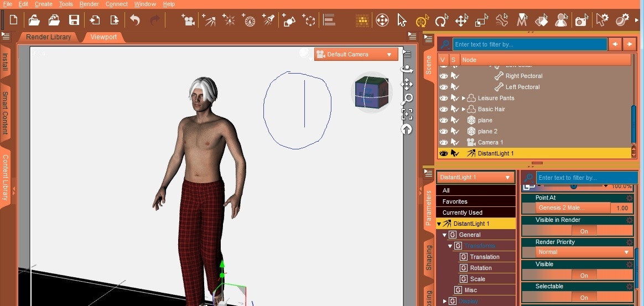Click the Render camera icon
Image resolution: width=644 pixels, height=306 pixels.
[581, 20]
